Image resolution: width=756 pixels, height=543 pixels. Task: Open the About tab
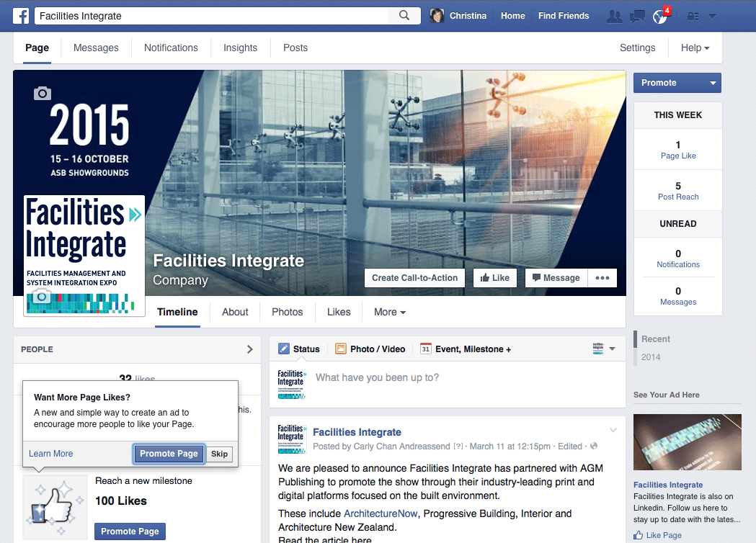pyautogui.click(x=235, y=313)
